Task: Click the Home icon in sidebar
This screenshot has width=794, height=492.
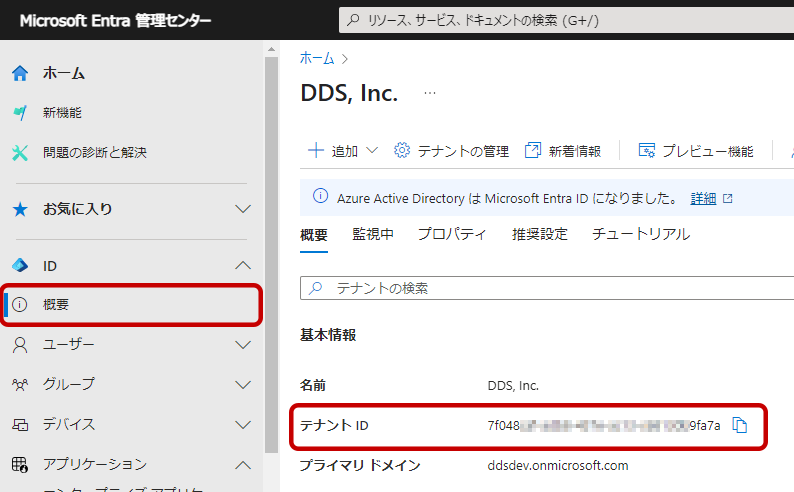Action: (x=20, y=73)
